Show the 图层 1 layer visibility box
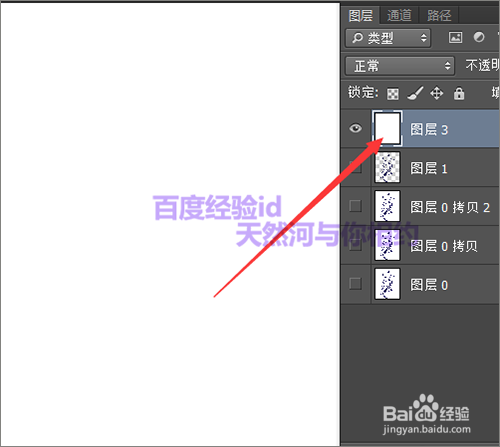Screen dimensions: 500x447 356,167
